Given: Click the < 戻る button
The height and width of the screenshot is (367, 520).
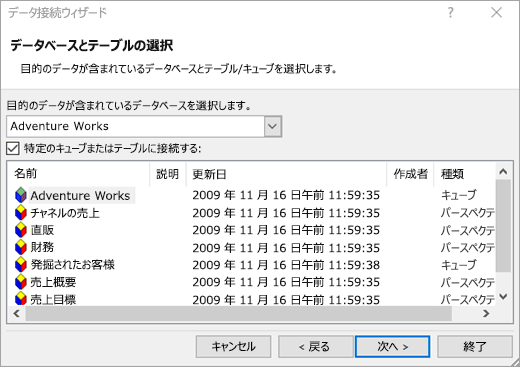Looking at the screenshot, I should [315, 347].
